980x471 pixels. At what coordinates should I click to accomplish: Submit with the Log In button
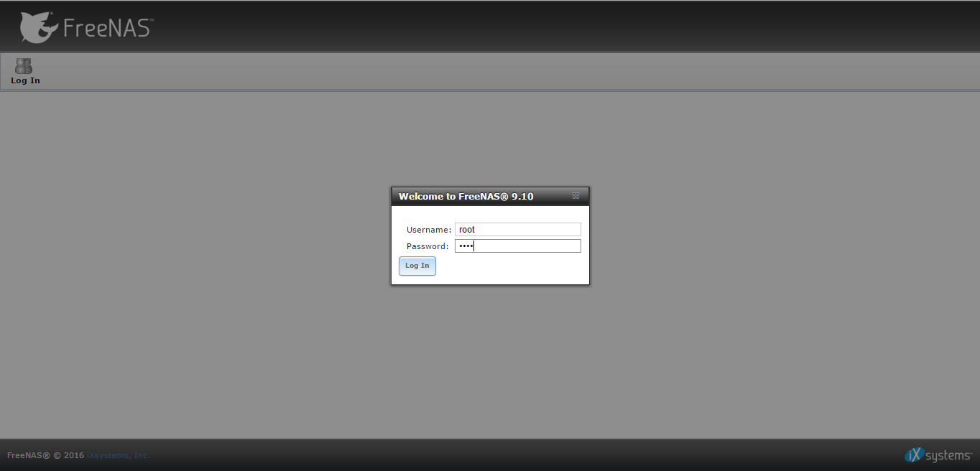coord(417,266)
